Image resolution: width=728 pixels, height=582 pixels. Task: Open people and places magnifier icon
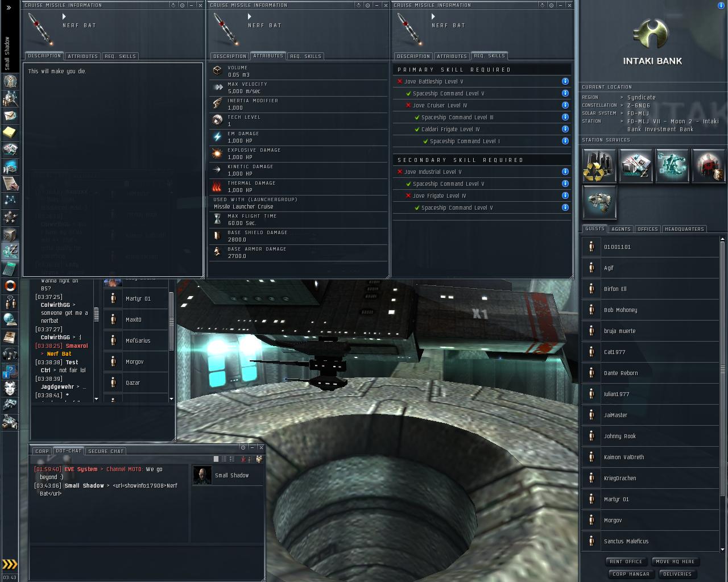[10, 99]
